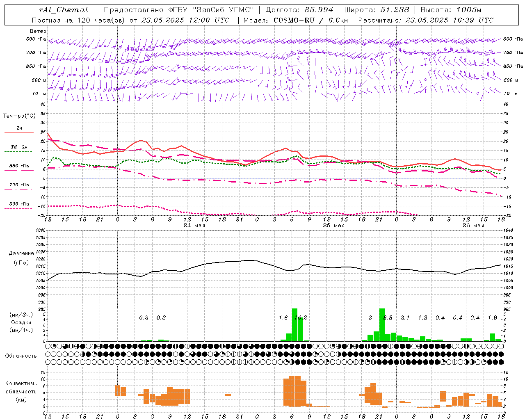Click the 8.8 precipitation amount value

pos(388,318)
